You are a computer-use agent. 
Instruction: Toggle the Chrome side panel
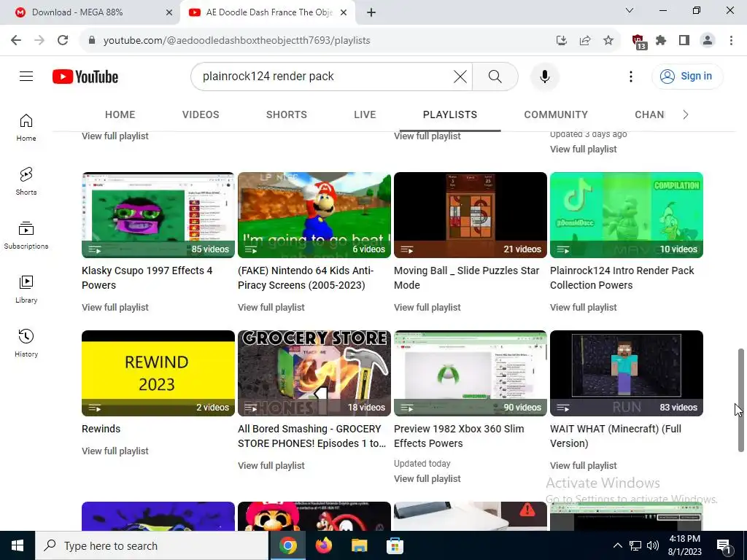[684, 40]
